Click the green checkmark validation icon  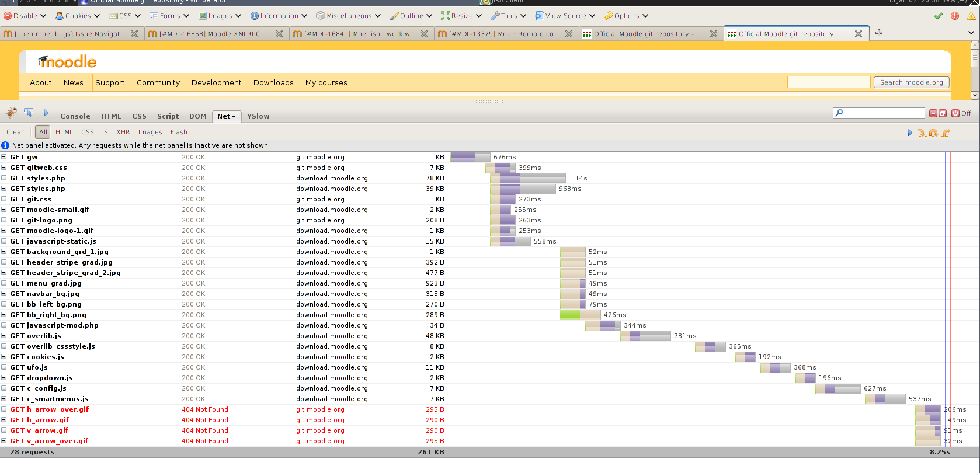939,16
